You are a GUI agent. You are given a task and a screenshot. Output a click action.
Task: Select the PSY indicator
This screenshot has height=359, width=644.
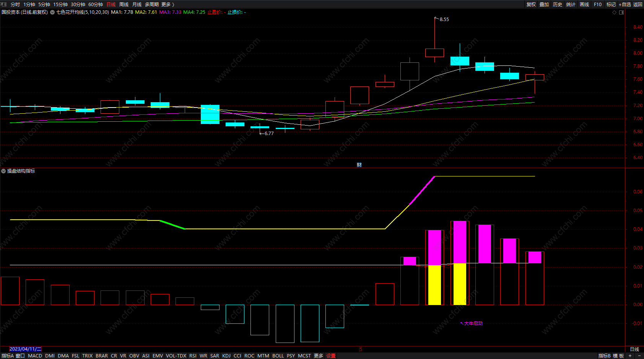click(291, 356)
